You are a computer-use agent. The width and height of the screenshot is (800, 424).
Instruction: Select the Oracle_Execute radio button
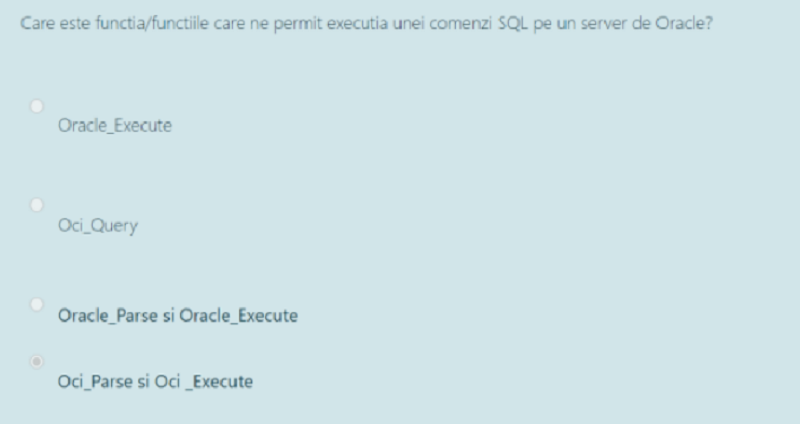pyautogui.click(x=37, y=106)
